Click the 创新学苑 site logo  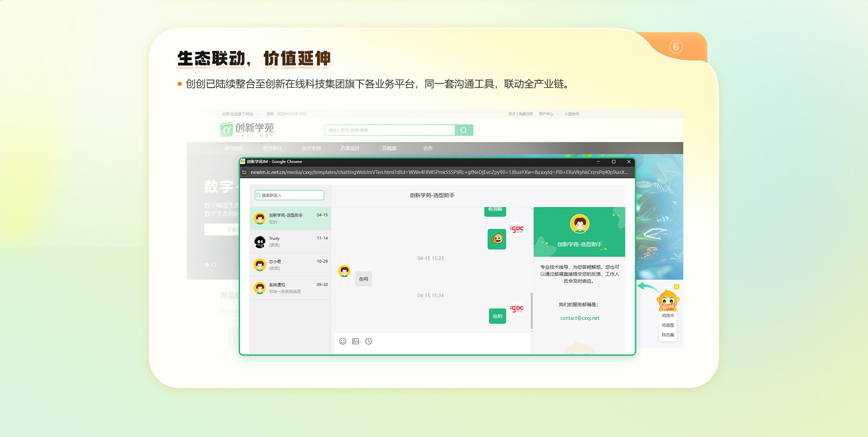pos(247,130)
